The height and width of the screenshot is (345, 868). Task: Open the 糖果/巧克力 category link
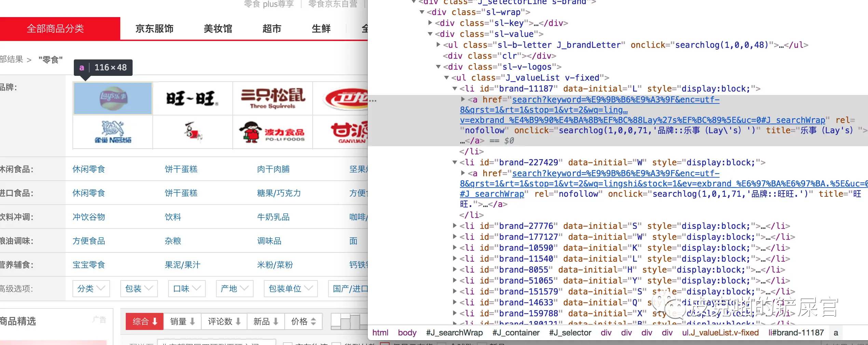click(x=279, y=193)
